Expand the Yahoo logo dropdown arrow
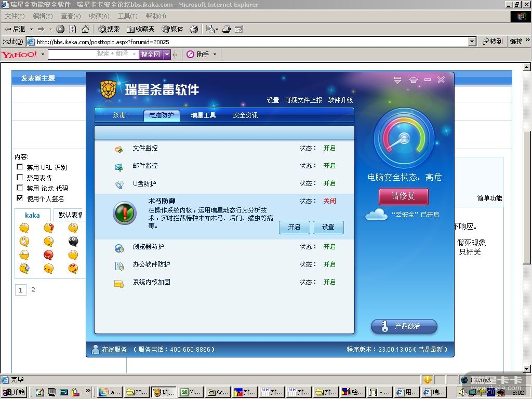The width and height of the screenshot is (532, 399). [43, 54]
